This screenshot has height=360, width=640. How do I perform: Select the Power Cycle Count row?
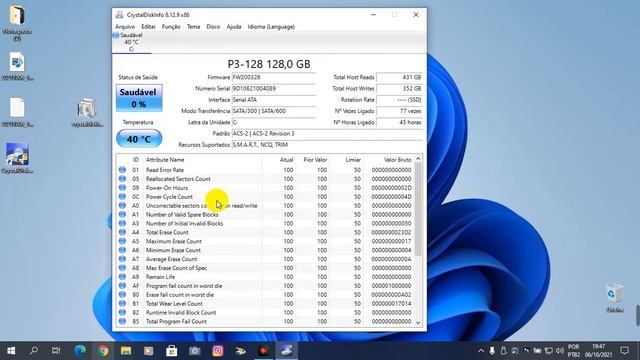(x=265, y=197)
